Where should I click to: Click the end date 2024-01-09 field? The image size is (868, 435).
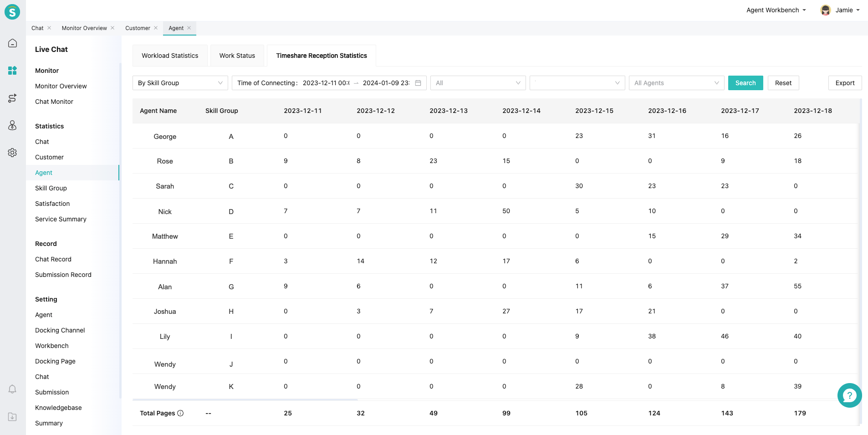tap(386, 83)
